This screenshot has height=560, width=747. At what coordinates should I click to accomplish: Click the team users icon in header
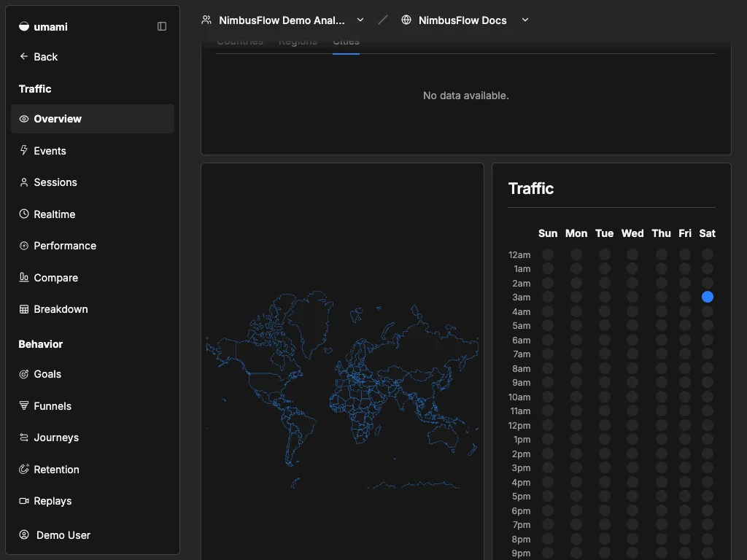pyautogui.click(x=206, y=20)
